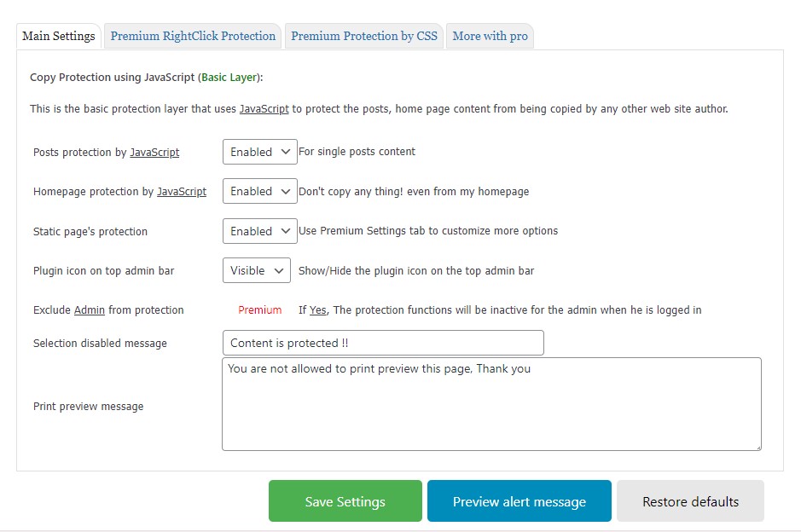The height and width of the screenshot is (532, 801).
Task: Click the underlined Yes text
Action: (x=317, y=310)
